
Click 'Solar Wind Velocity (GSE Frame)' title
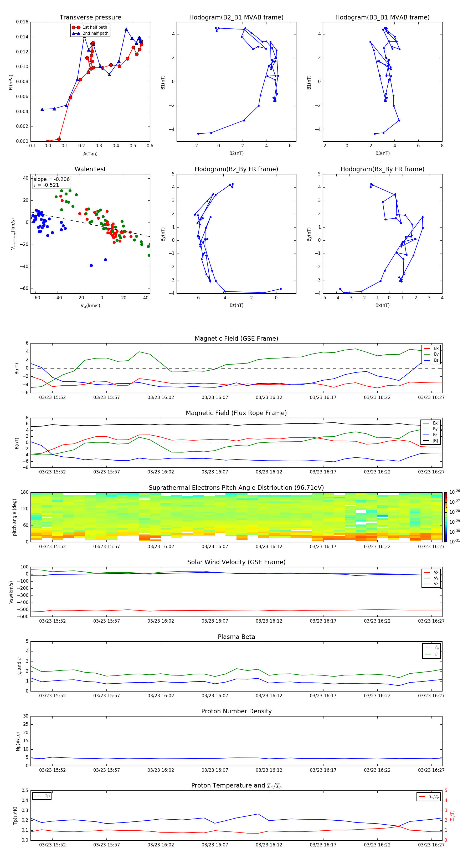tap(236, 562)
